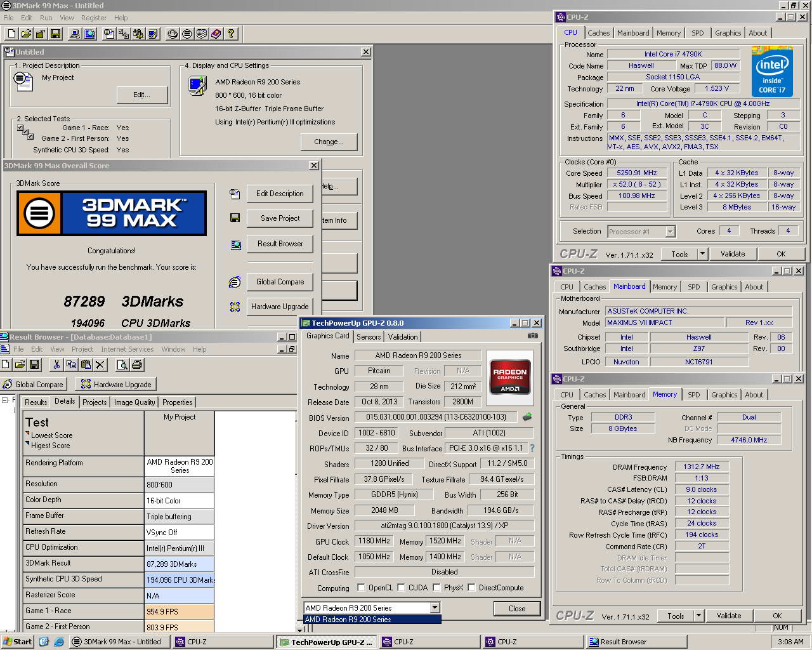Click Hardware Upgrade button in Result Browser toolbar
The image size is (812, 650).
coord(115,384)
